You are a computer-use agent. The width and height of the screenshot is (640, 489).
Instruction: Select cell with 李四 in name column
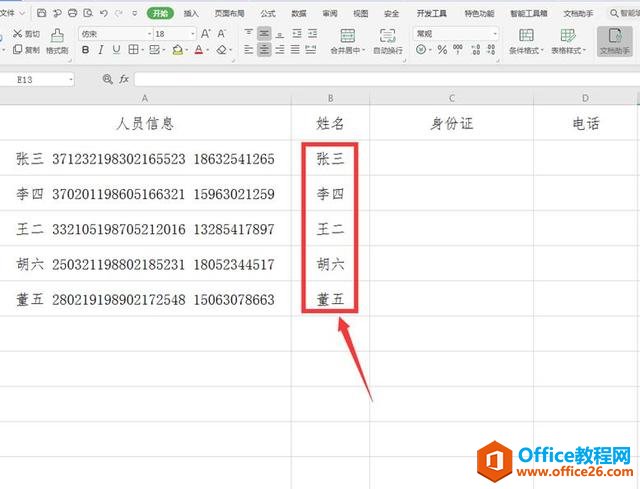point(331,193)
